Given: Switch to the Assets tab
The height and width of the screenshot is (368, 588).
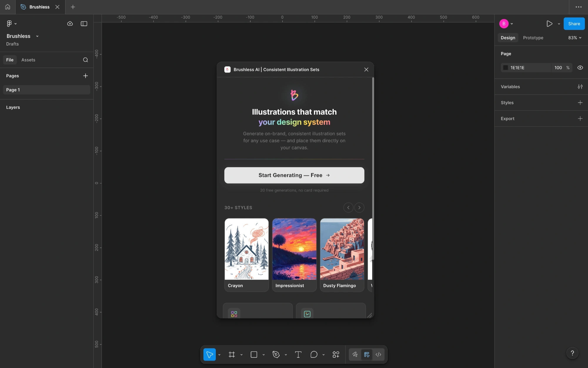Looking at the screenshot, I should pos(28,60).
